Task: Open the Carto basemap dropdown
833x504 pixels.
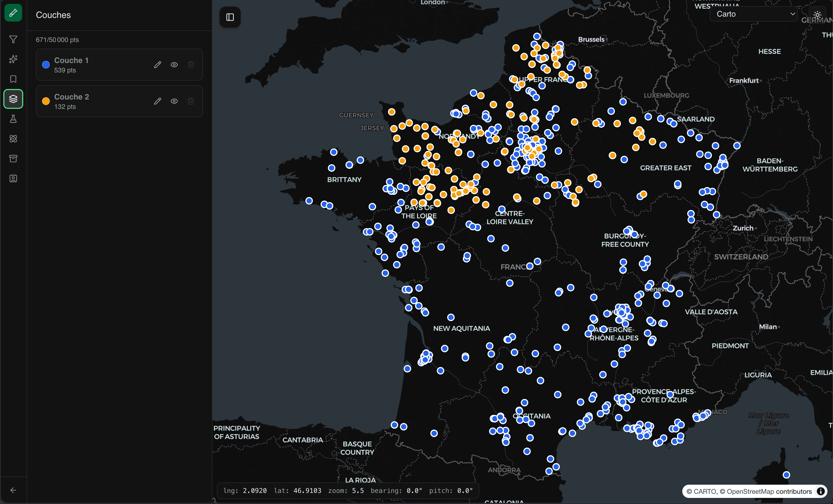Action: point(753,14)
